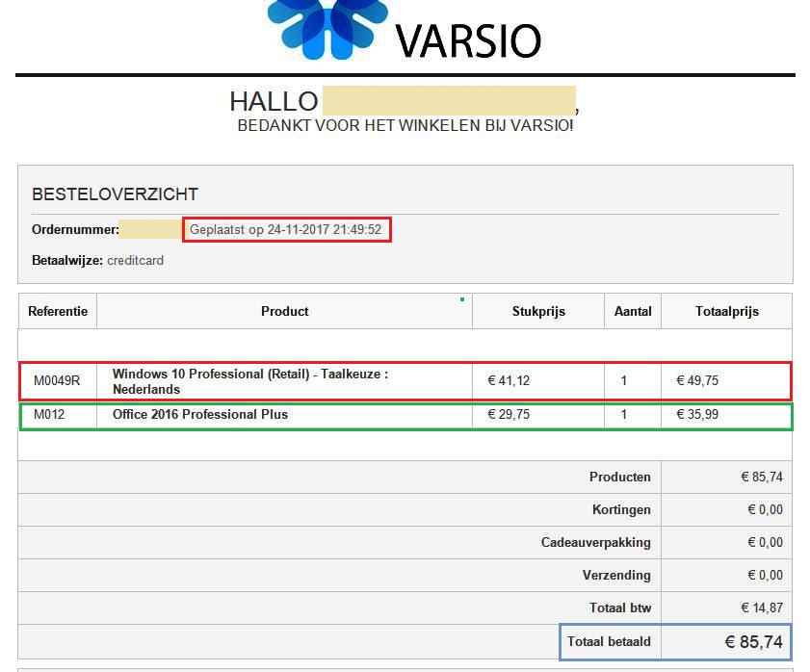Click the Totaalprijs column header
The image size is (810, 672).
click(x=727, y=311)
